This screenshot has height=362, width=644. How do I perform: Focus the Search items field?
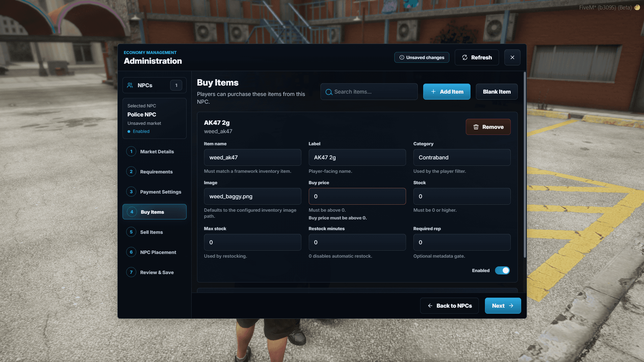coord(369,92)
